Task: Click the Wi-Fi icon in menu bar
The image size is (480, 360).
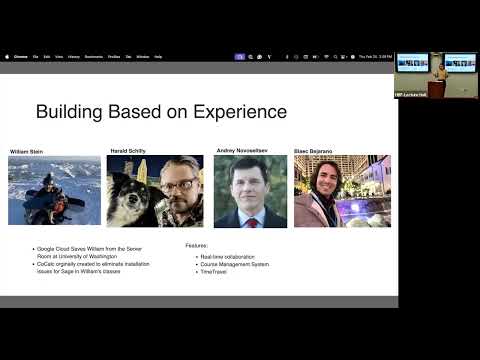Action: coord(326,57)
